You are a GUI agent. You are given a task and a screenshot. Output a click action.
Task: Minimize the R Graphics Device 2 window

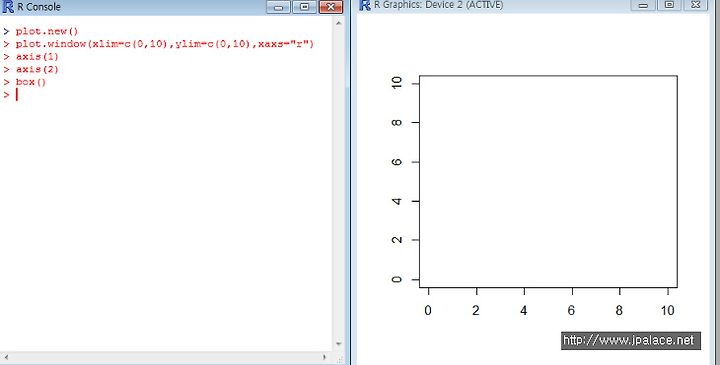643,5
